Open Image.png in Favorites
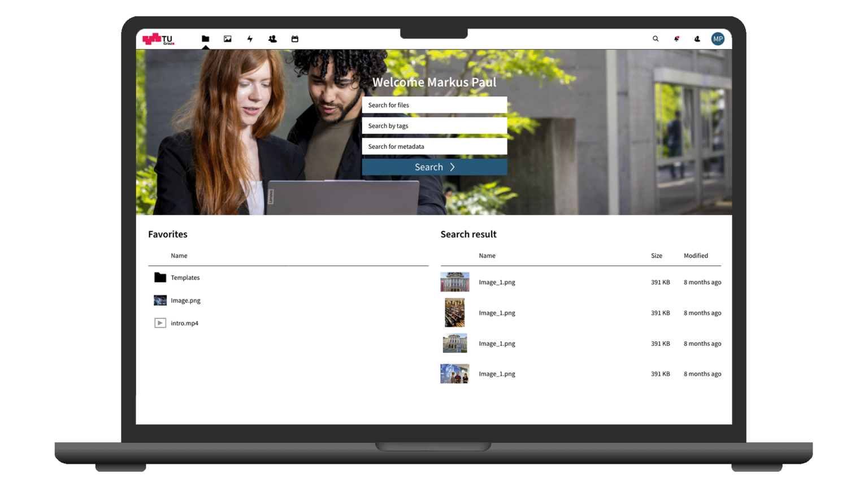Image resolution: width=868 pixels, height=488 pixels. 185,300
